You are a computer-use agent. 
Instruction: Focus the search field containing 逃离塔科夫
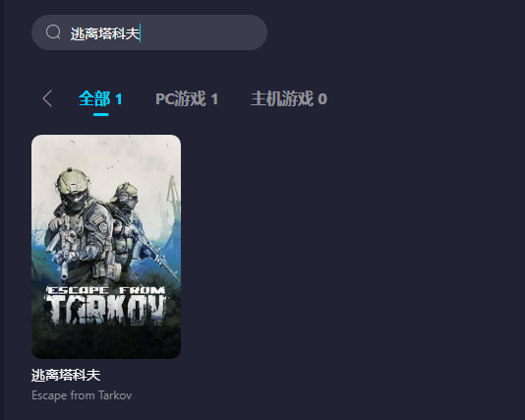(149, 32)
